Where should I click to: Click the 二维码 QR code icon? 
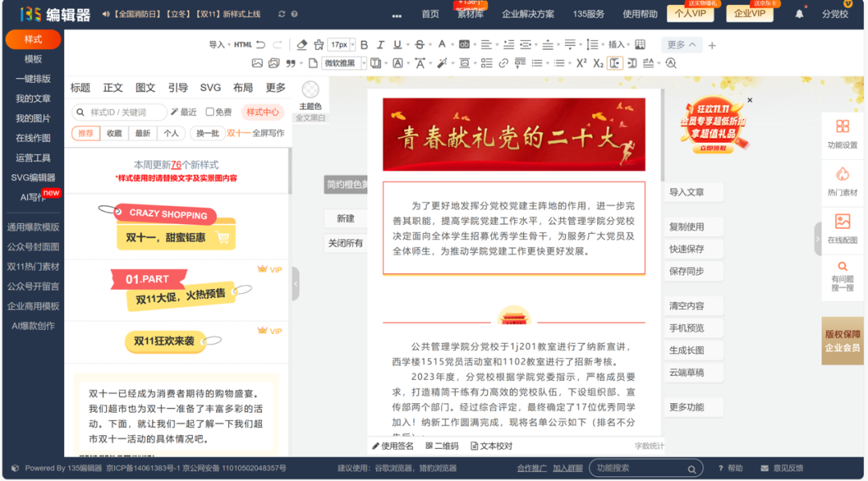click(441, 446)
